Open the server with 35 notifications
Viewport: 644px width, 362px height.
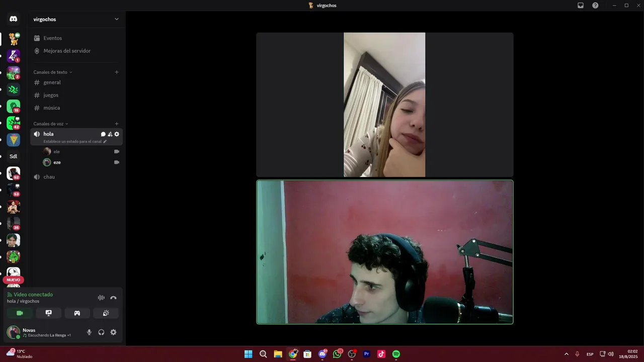coord(14,223)
